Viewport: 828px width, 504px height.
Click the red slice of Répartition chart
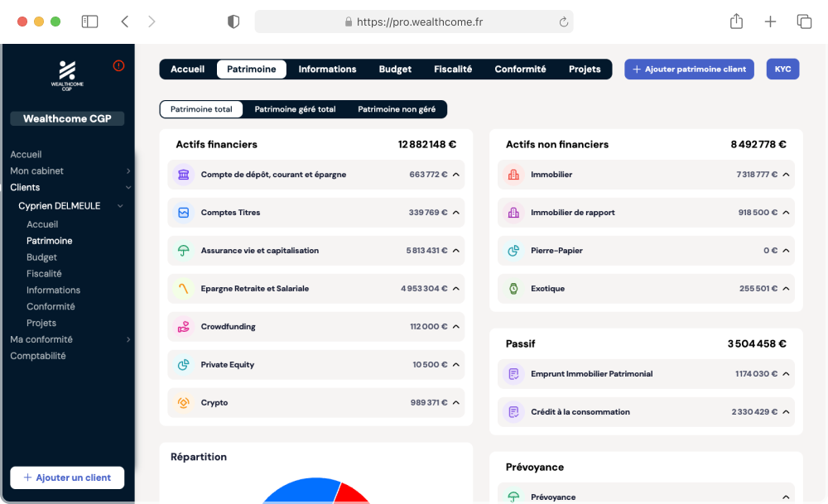(350, 495)
